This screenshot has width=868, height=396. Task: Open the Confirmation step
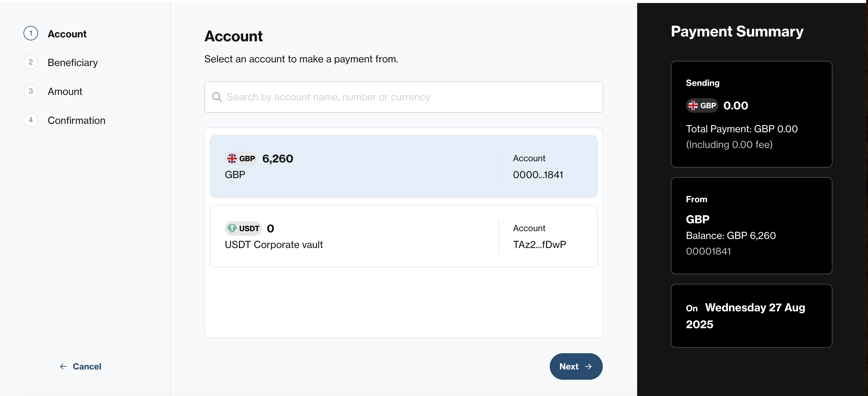pyautogui.click(x=77, y=121)
